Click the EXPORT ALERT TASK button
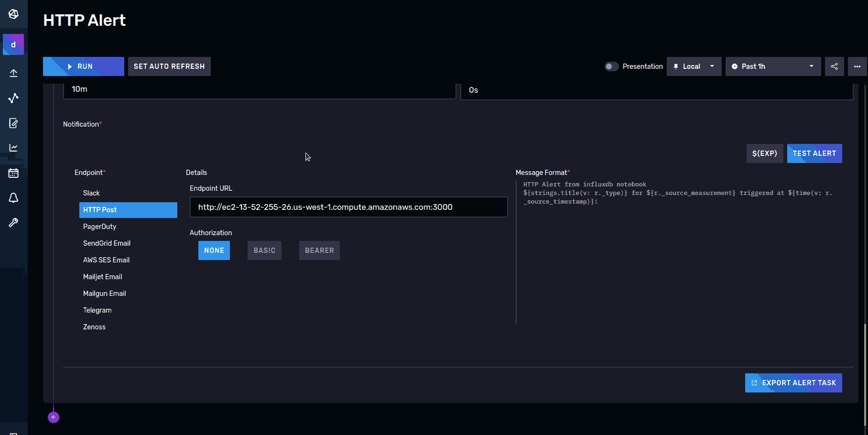 (793, 382)
